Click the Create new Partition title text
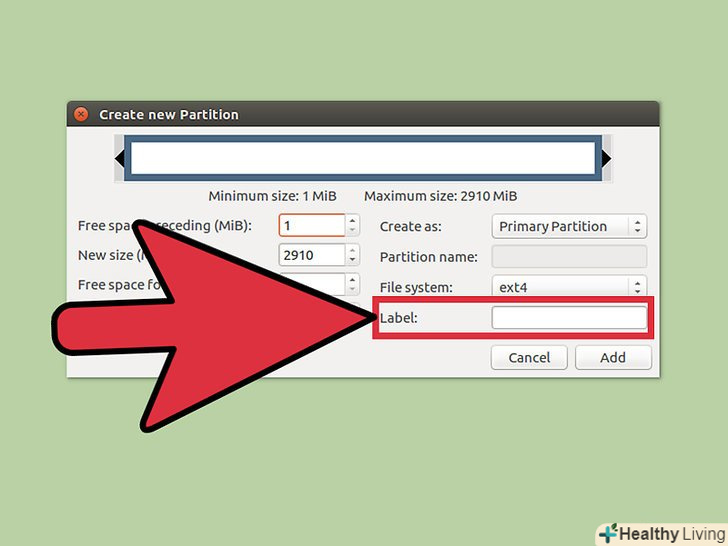The width and height of the screenshot is (728, 546). [169, 115]
